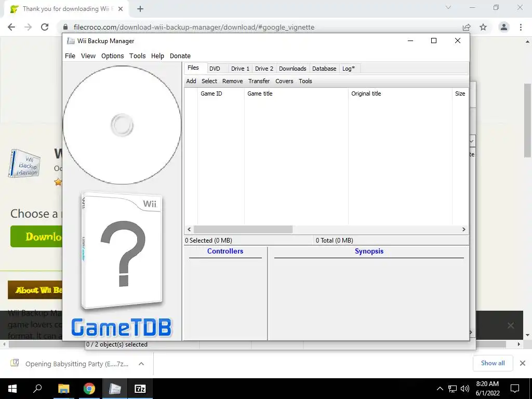Image resolution: width=532 pixels, height=399 pixels.
Task: Click the blank disc cover image
Action: point(122,125)
